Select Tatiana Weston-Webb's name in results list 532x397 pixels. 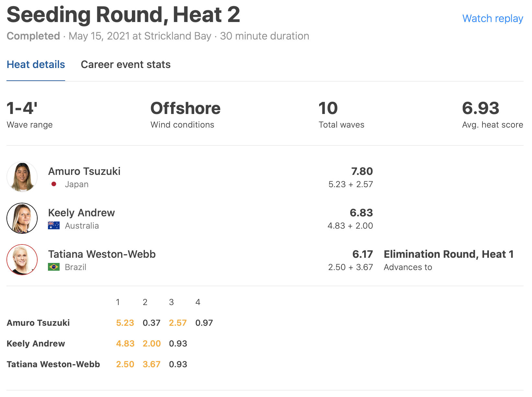(x=102, y=254)
